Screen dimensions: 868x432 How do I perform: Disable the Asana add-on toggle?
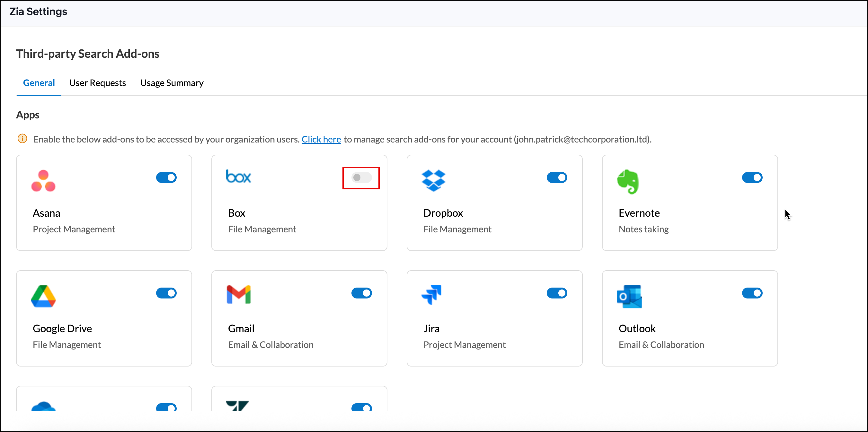point(166,177)
